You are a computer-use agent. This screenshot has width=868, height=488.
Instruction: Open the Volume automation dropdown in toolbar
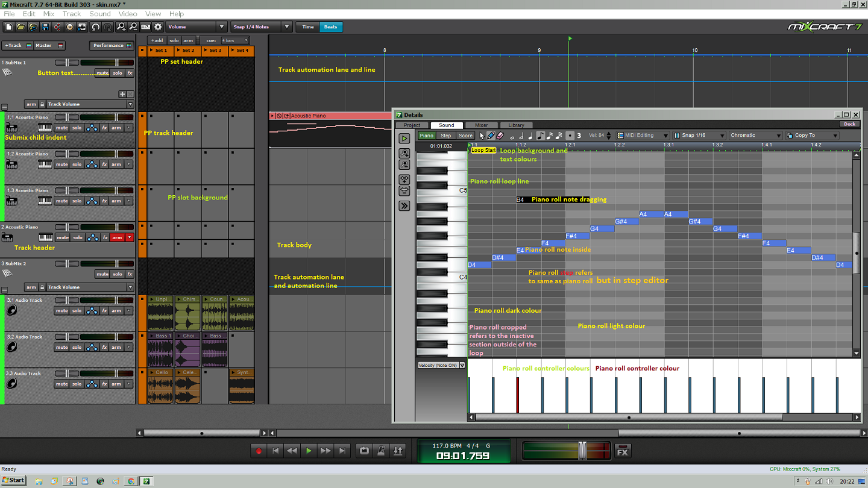point(197,27)
